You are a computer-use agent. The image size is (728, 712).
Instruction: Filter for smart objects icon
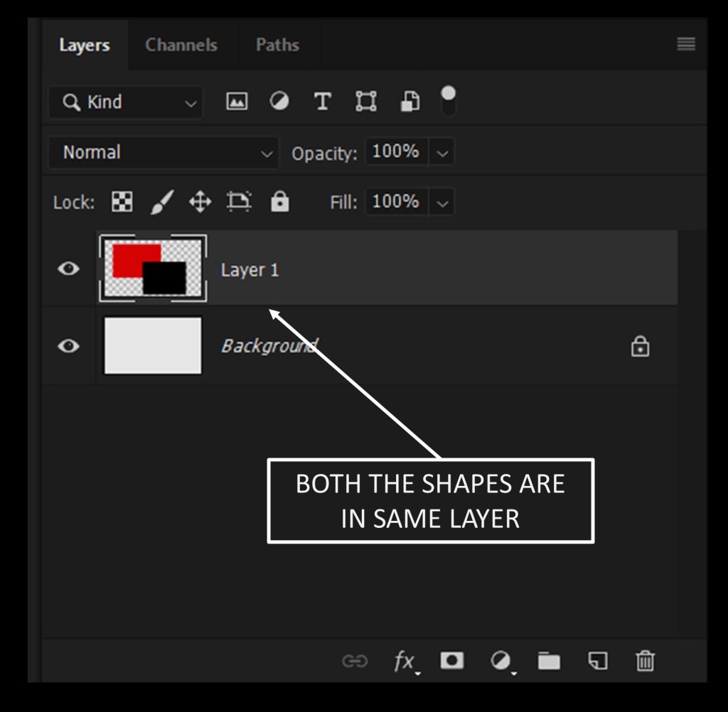click(409, 102)
